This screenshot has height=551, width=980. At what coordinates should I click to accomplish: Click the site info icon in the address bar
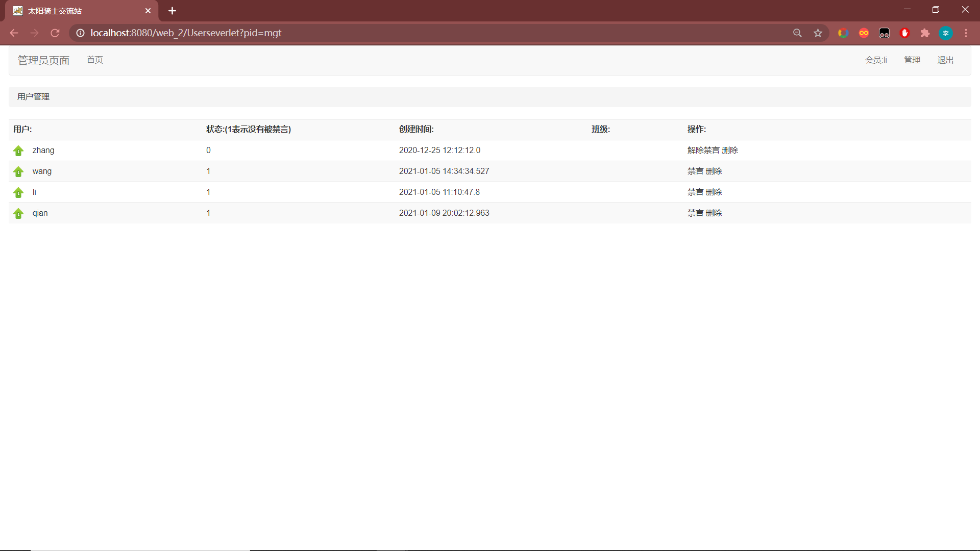[x=80, y=33]
